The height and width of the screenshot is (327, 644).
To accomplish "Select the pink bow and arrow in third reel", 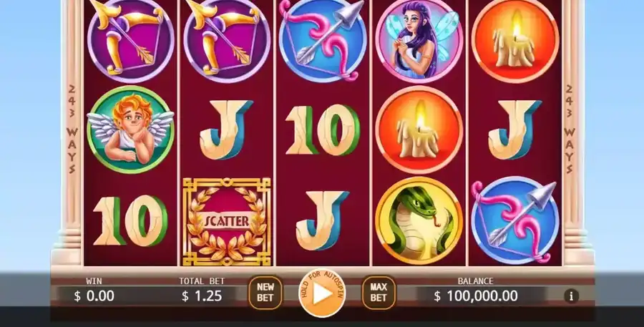I will [323, 39].
